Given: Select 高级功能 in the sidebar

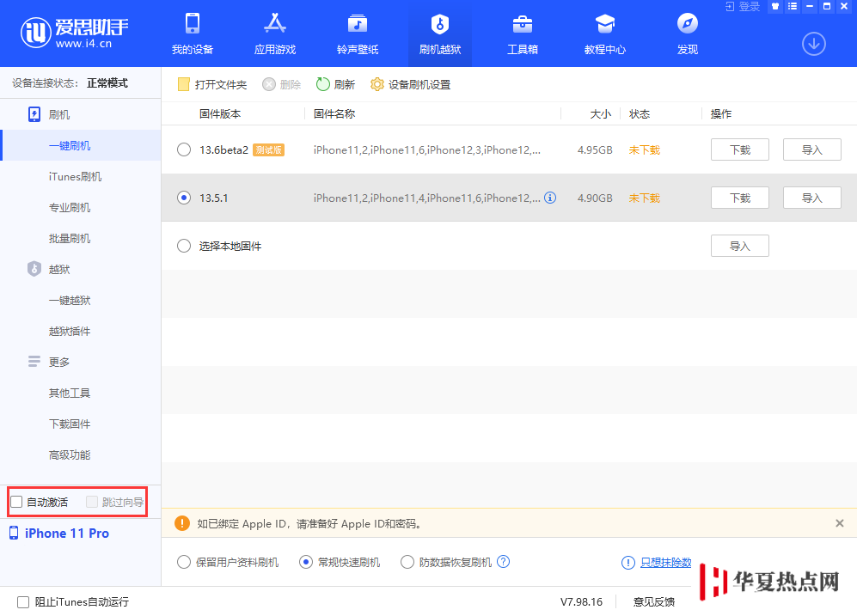Looking at the screenshot, I should [x=70, y=454].
